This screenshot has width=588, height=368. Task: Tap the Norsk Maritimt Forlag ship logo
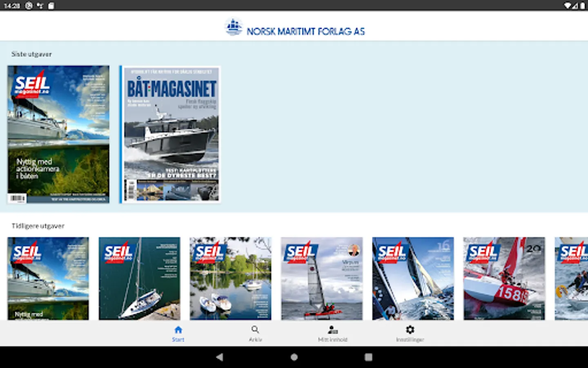[x=234, y=27]
